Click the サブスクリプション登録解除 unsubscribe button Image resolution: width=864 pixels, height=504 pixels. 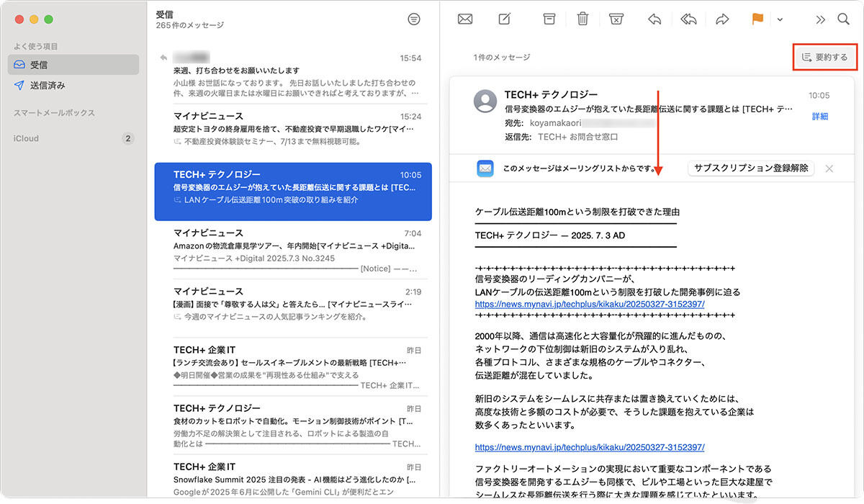click(x=752, y=168)
